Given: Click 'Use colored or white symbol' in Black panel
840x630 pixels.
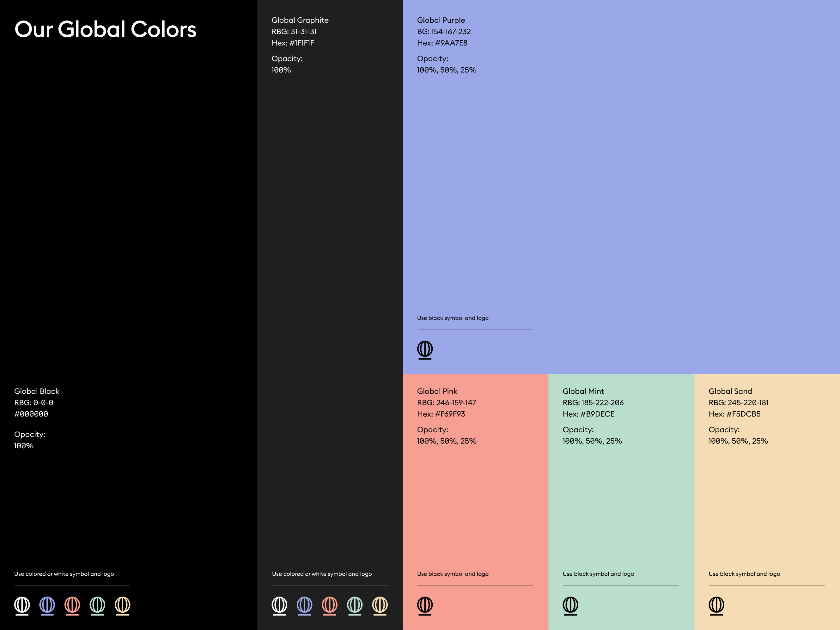Looking at the screenshot, I should [64, 574].
